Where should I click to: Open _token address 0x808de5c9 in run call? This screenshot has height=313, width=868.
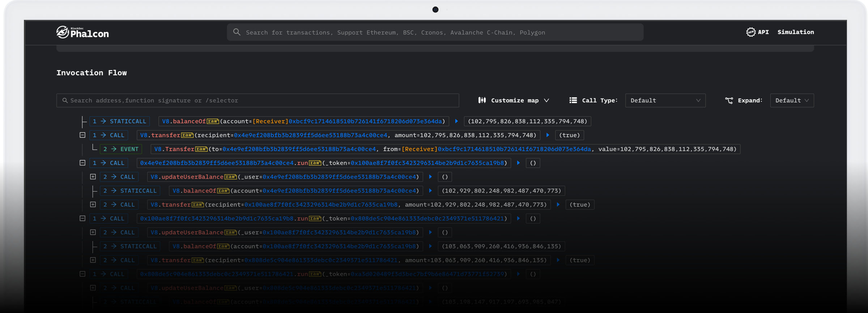(427, 218)
